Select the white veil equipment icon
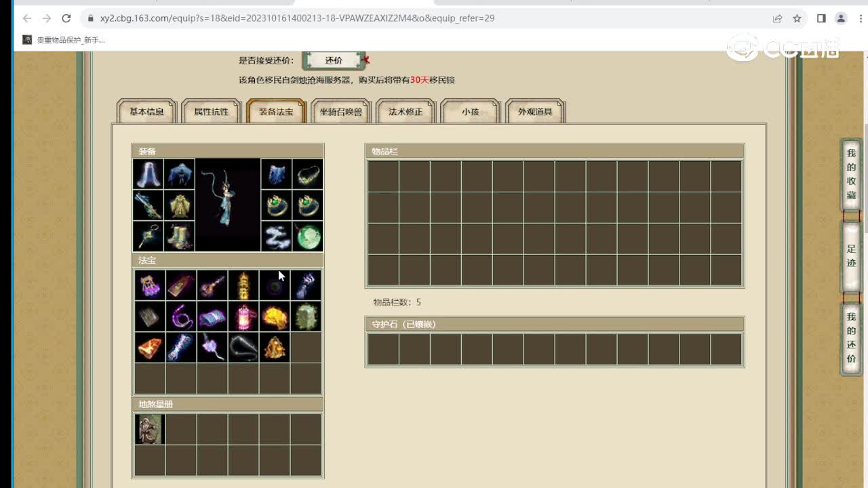The height and width of the screenshot is (488, 868). point(149,174)
